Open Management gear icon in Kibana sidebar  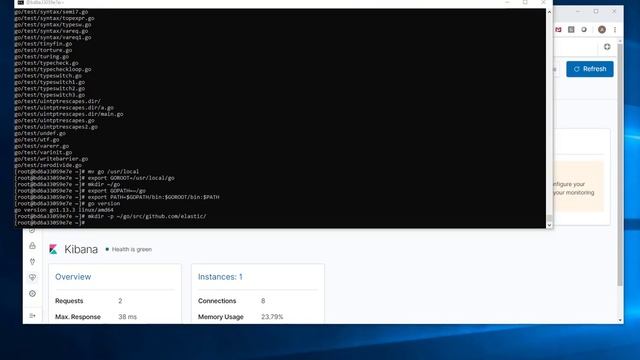[32, 293]
